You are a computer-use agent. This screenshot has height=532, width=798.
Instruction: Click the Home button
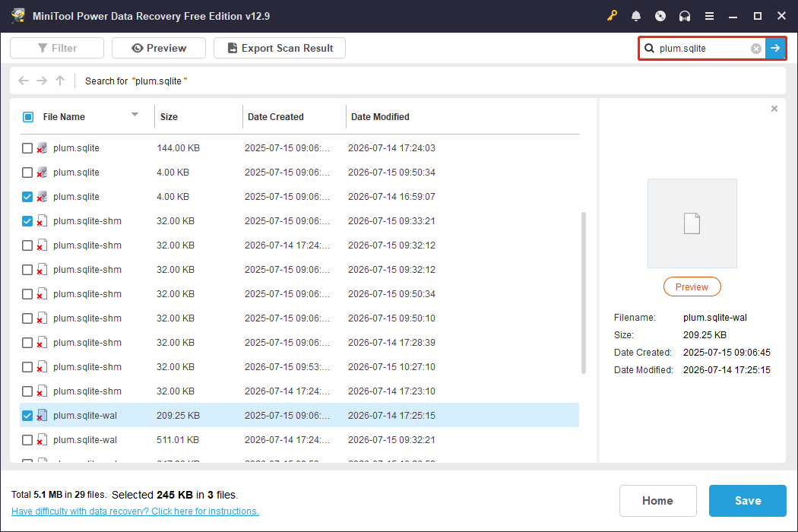coord(657,500)
